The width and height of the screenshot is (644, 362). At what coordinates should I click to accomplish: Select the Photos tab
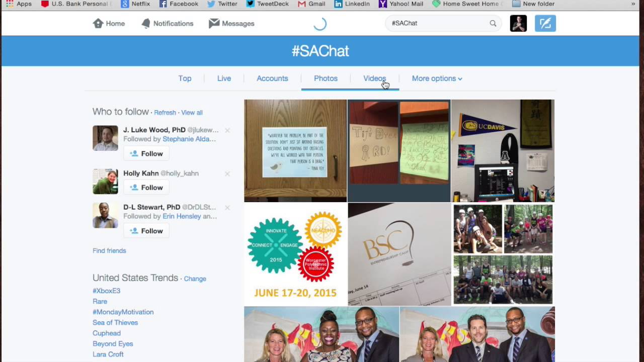tap(326, 78)
